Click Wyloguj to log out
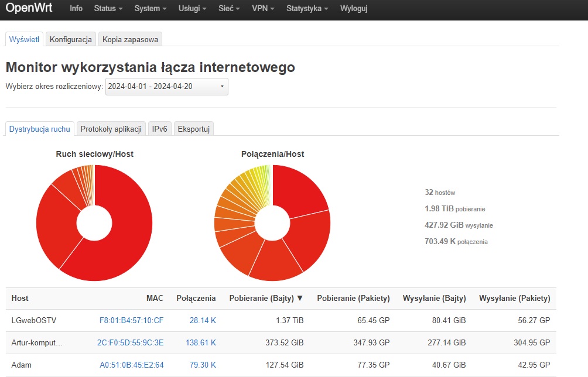 click(x=354, y=9)
